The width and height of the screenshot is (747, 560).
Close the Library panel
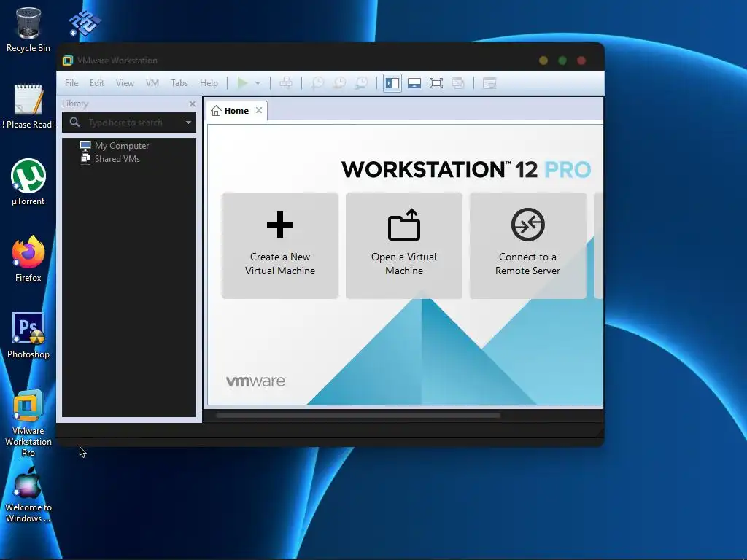pyautogui.click(x=192, y=104)
